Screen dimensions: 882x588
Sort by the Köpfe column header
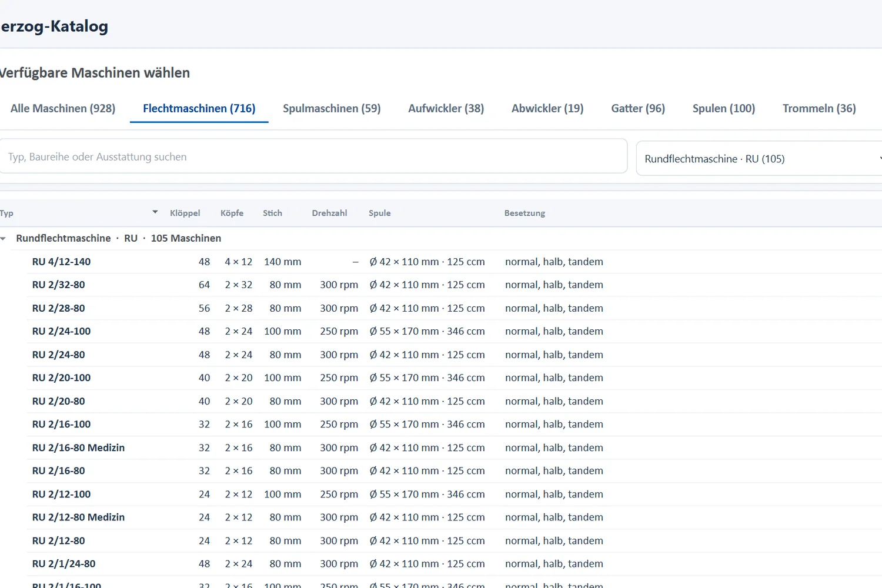click(232, 213)
